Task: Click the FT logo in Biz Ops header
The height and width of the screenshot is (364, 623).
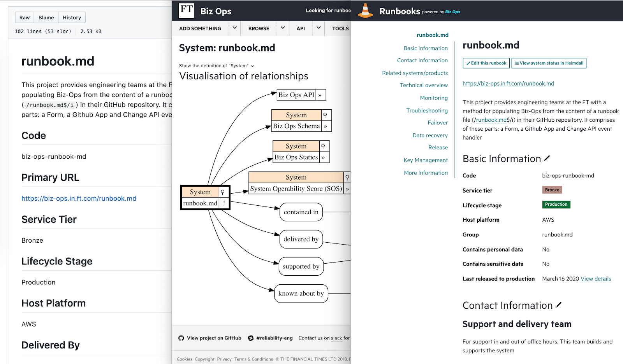Action: [187, 10]
